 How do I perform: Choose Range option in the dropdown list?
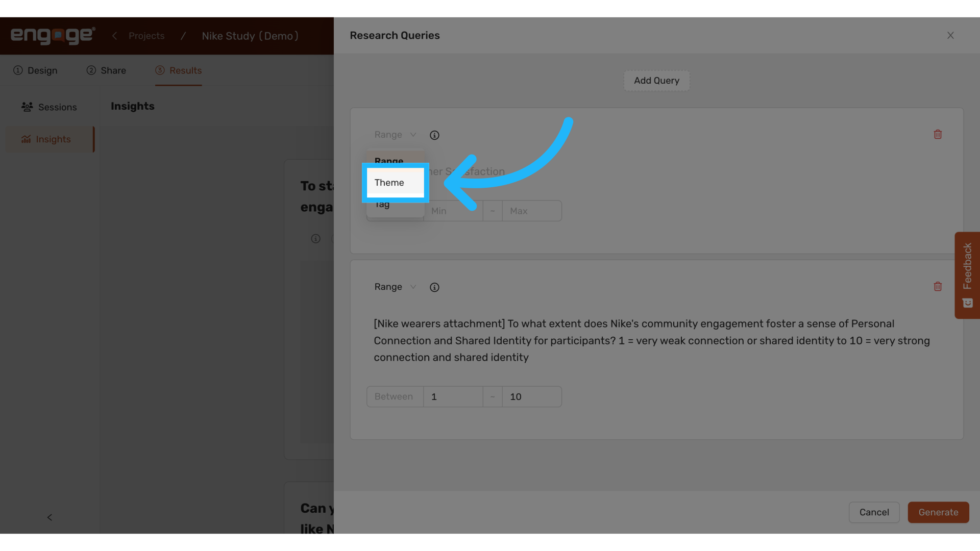(396, 160)
